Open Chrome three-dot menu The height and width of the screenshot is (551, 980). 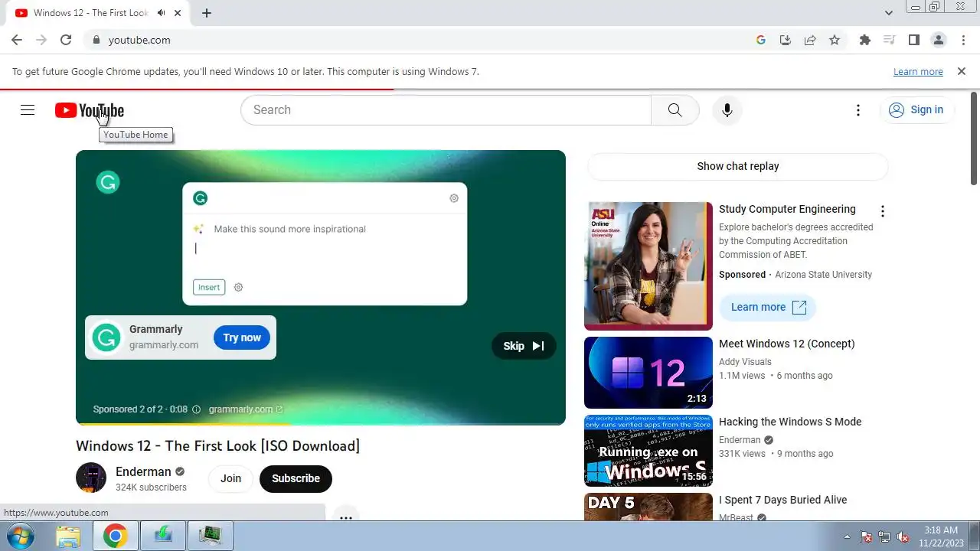pyautogui.click(x=962, y=40)
